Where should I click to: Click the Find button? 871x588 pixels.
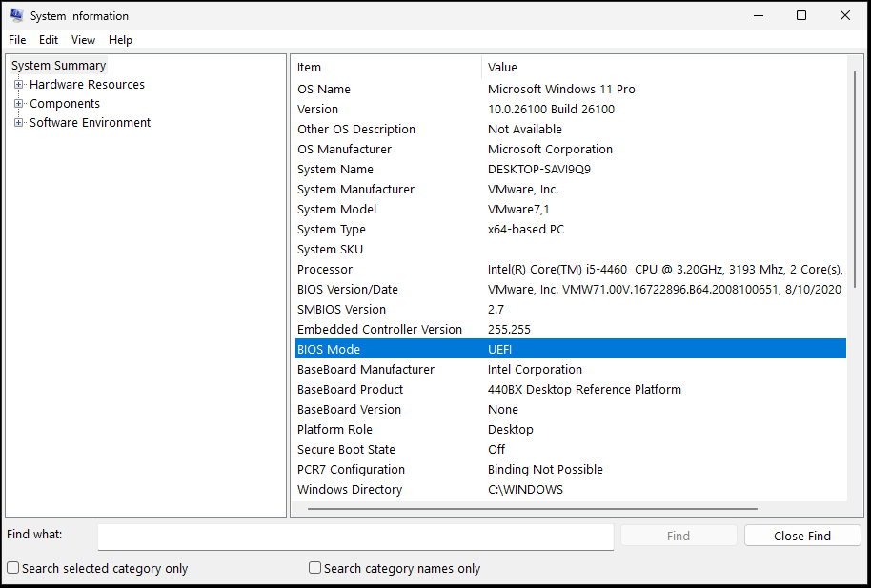678,535
